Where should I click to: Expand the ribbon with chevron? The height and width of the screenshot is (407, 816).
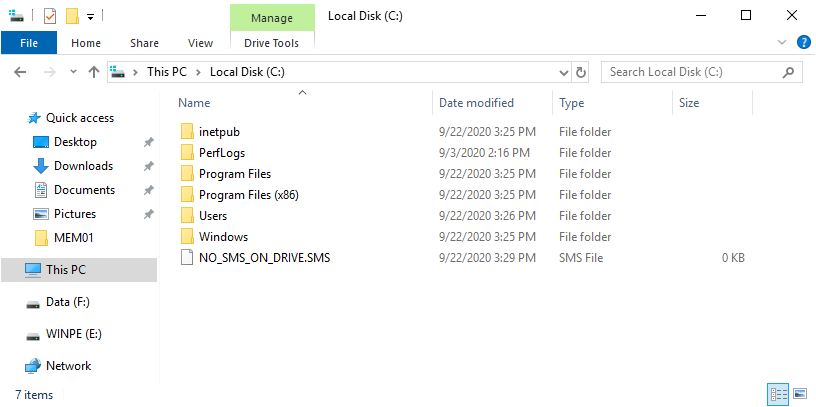pyautogui.click(x=782, y=43)
